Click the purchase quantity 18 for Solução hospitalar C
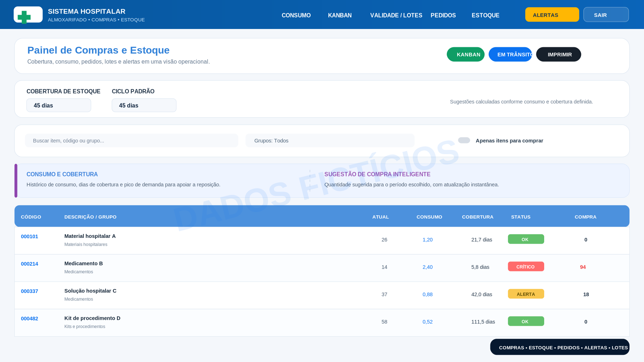Viewport: 644px width, 362px height. pos(586,294)
